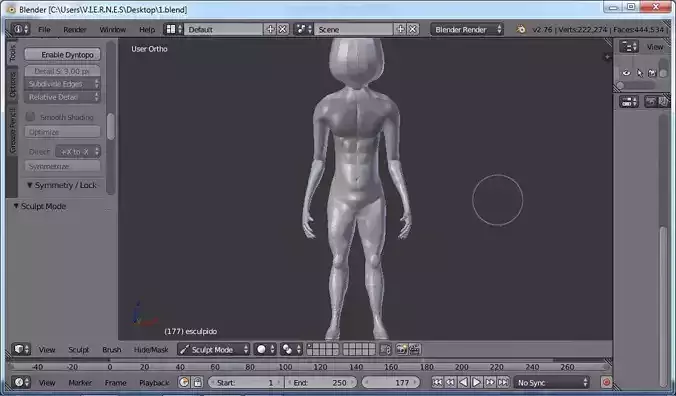Viewport: 676px width, 396px height.
Task: Add a new screen layout
Action: point(270,29)
